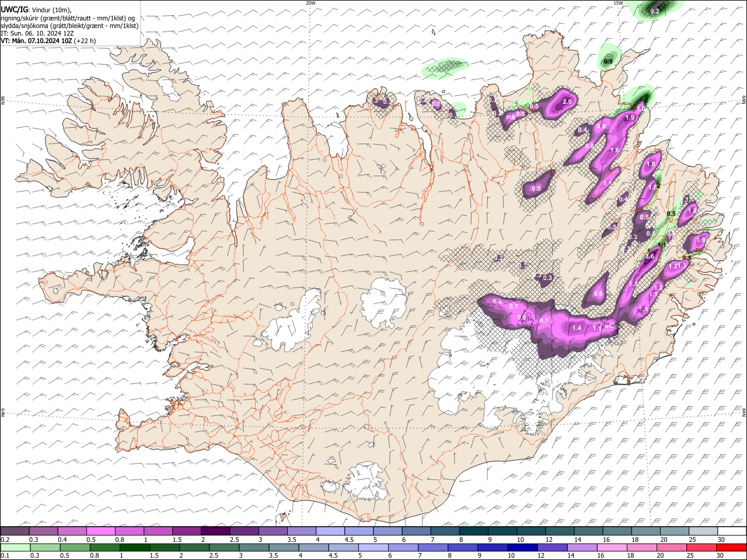Click the '30' label under bottom legend row
The height and width of the screenshot is (560, 747).
click(721, 556)
